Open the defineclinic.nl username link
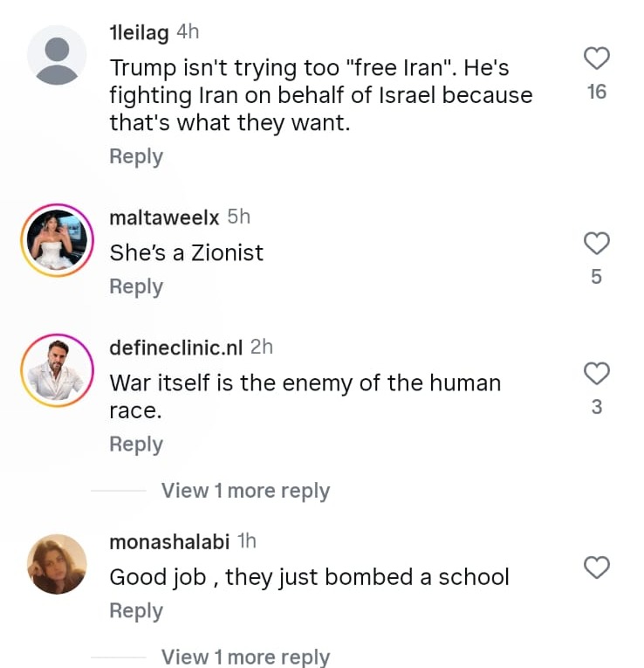Viewport: 644px width, 668px height. pos(175,347)
